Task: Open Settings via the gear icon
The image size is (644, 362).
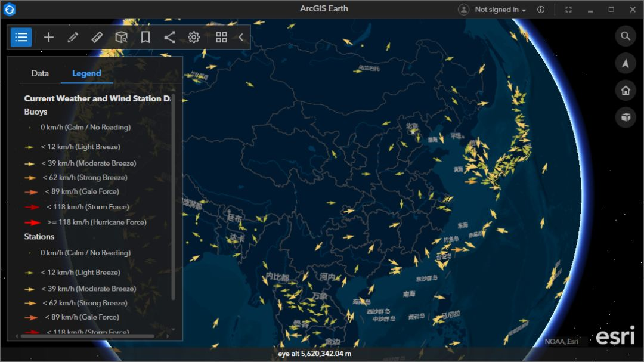Action: click(x=194, y=37)
